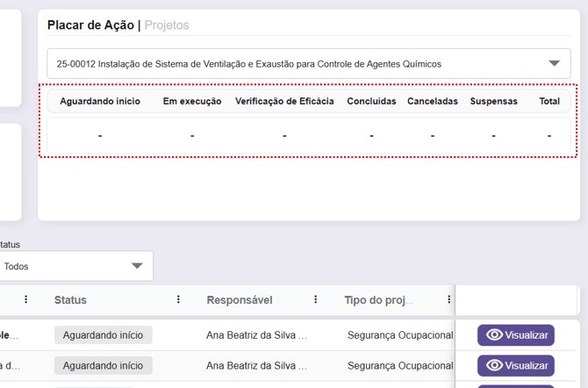Click the Verificação de Eficácia scoreboard header

click(x=284, y=102)
